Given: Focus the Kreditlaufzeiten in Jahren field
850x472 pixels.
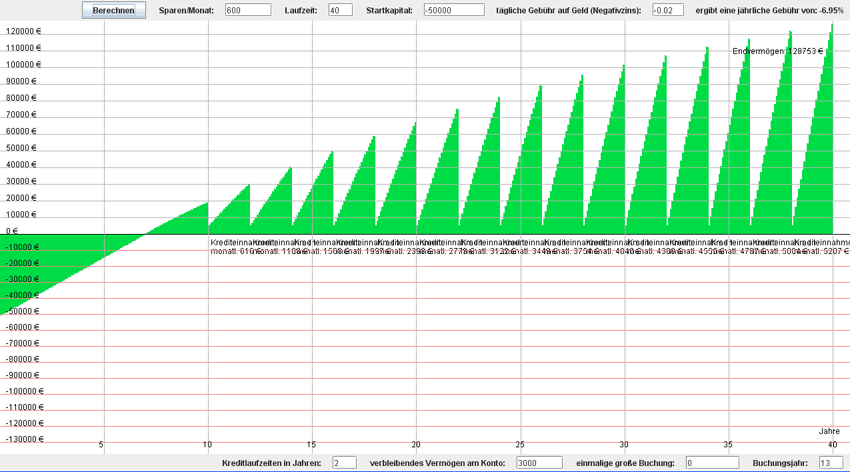Looking at the screenshot, I should [343, 463].
